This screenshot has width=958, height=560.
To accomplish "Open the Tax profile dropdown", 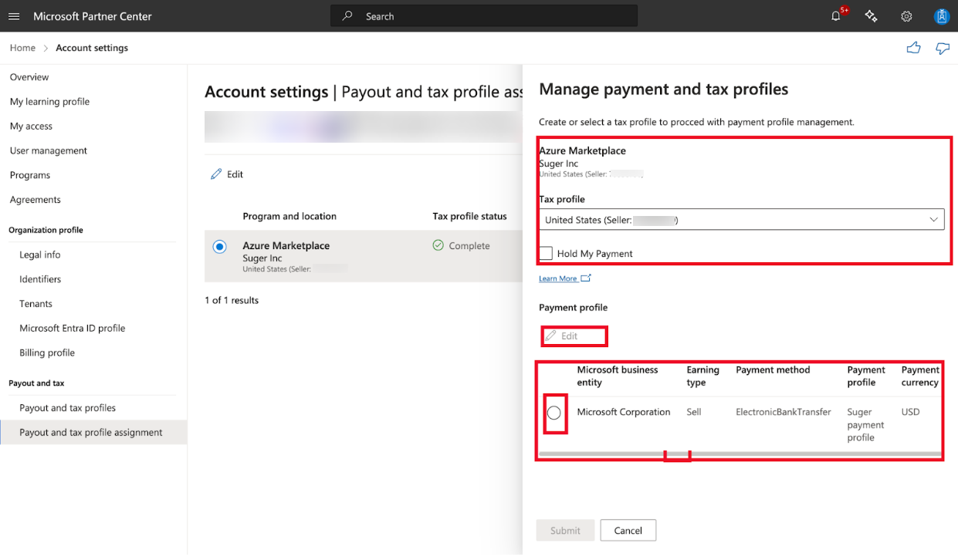I will click(741, 220).
